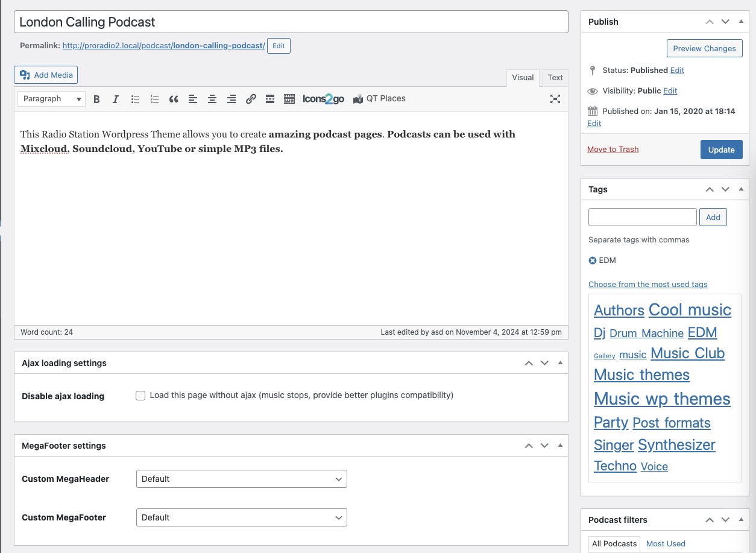Open the Paragraph format dropdown
The height and width of the screenshot is (553, 756).
click(51, 99)
